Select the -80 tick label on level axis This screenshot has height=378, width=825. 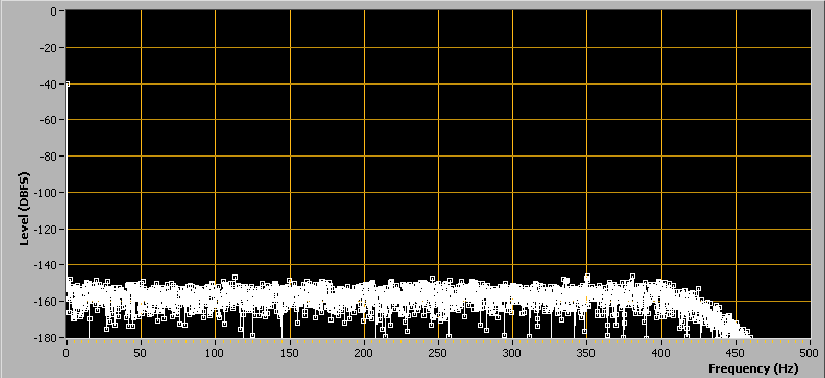49,156
